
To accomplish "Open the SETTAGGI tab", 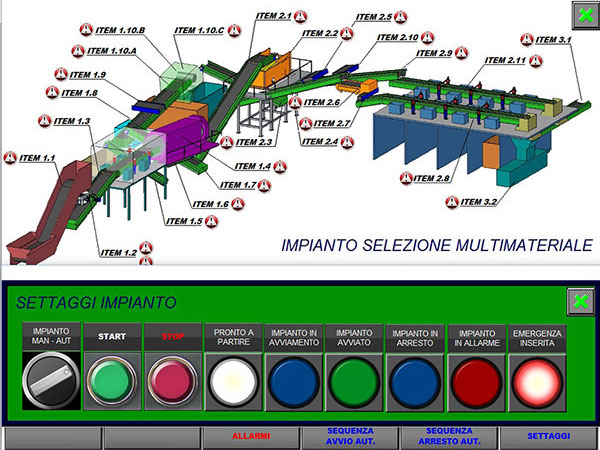I will [x=549, y=437].
